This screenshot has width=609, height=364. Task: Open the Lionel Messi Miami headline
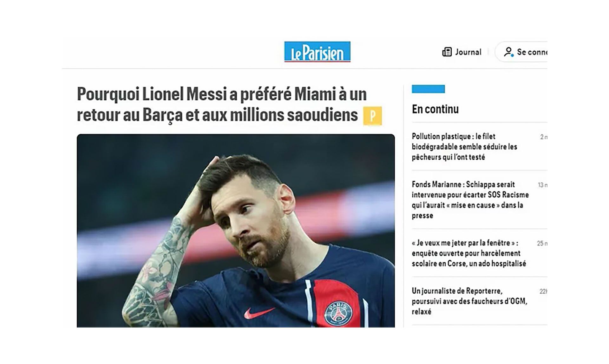(x=222, y=104)
